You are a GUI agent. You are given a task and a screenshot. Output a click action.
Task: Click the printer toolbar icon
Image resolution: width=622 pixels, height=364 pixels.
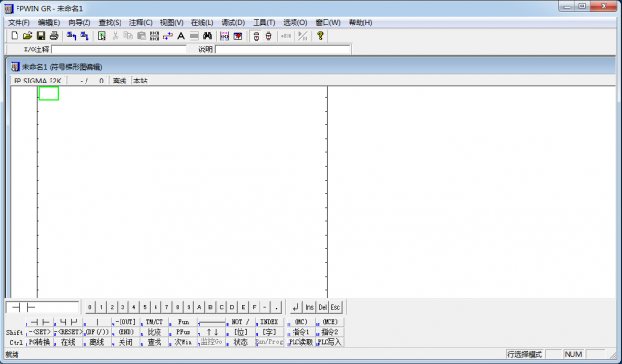click(54, 36)
